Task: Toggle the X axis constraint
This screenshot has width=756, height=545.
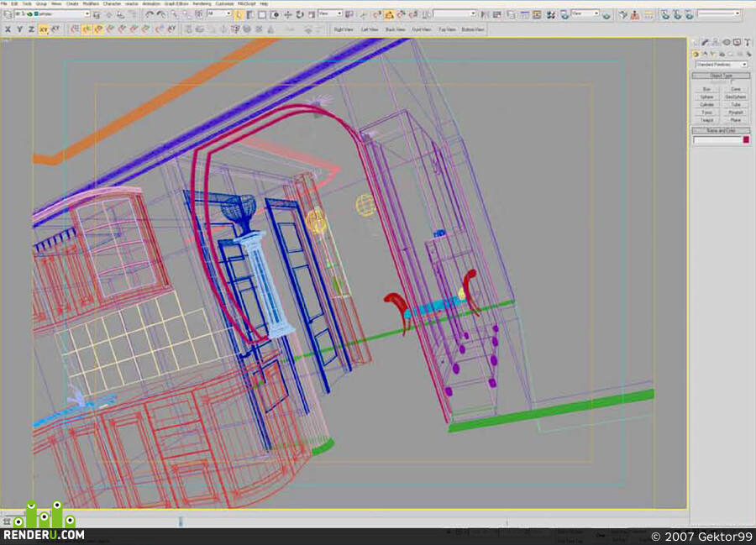Action: coord(8,29)
